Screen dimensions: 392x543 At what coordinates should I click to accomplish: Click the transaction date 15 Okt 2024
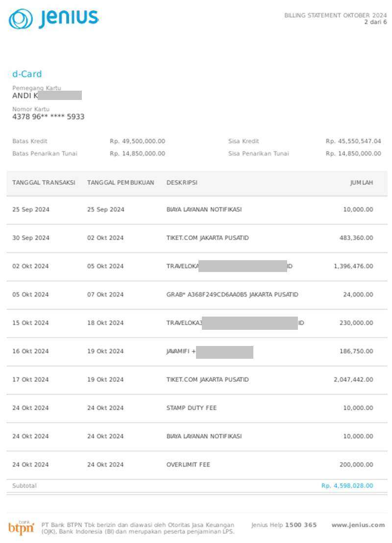tap(30, 323)
